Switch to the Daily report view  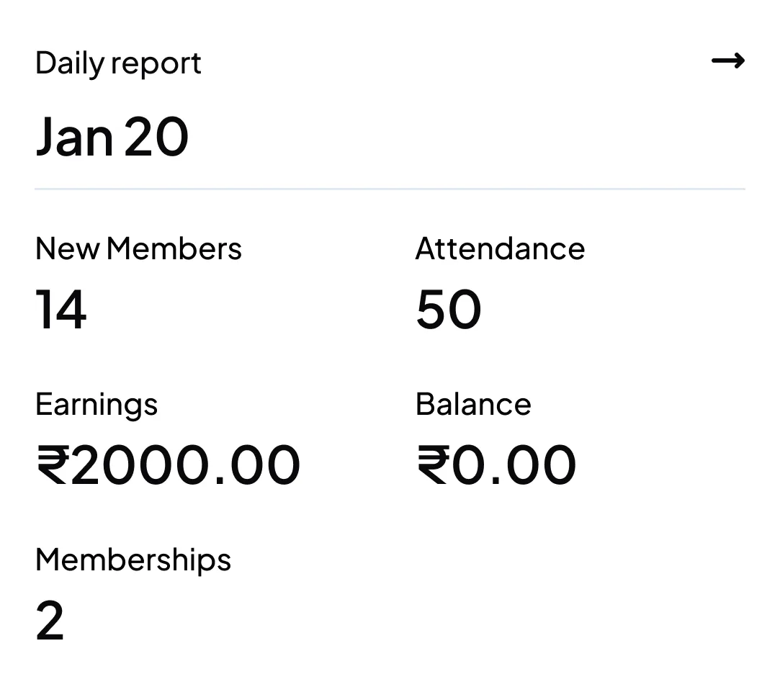(117, 63)
